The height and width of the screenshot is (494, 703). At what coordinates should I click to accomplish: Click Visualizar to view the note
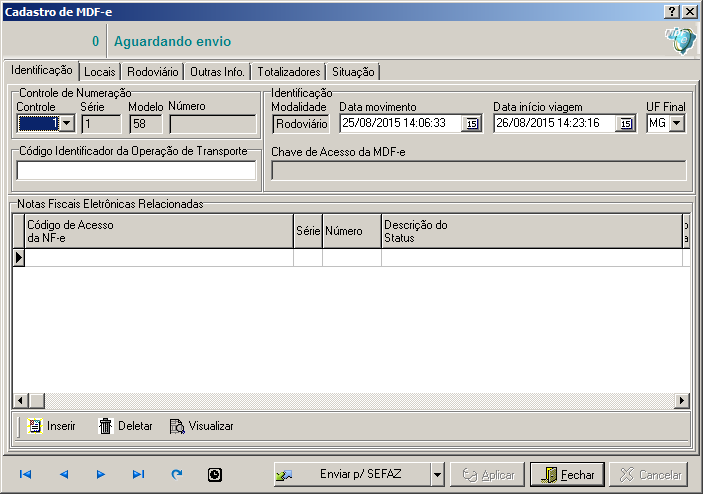click(x=201, y=426)
